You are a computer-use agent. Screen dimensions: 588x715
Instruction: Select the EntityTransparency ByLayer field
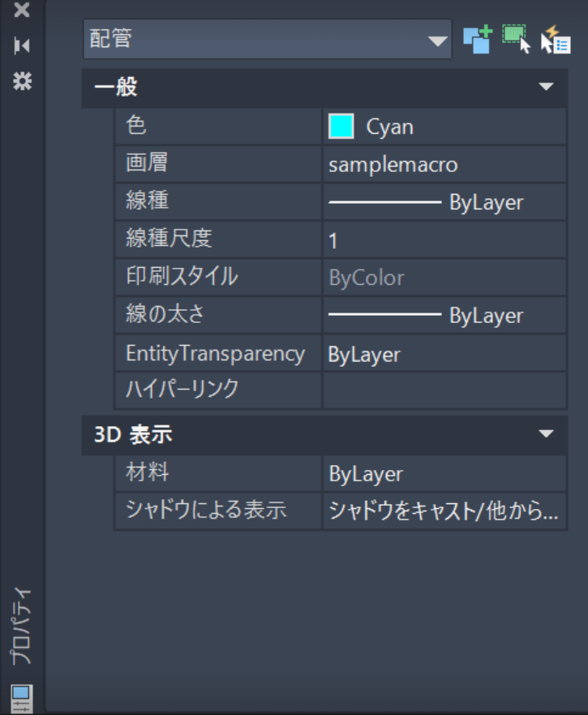(444, 354)
